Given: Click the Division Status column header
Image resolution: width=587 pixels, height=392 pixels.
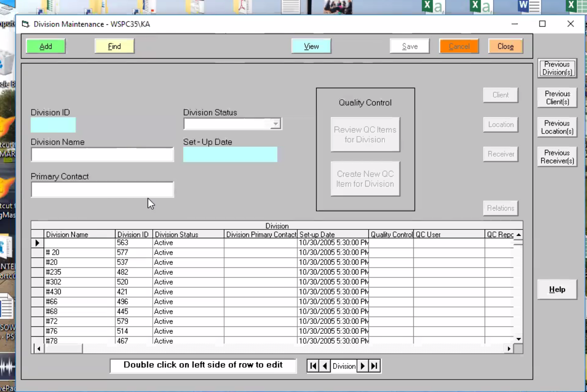Looking at the screenshot, I should pyautogui.click(x=188, y=235).
